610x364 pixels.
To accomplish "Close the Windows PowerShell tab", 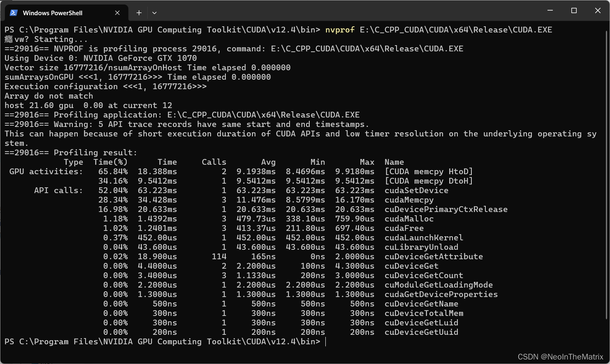I will (117, 13).
